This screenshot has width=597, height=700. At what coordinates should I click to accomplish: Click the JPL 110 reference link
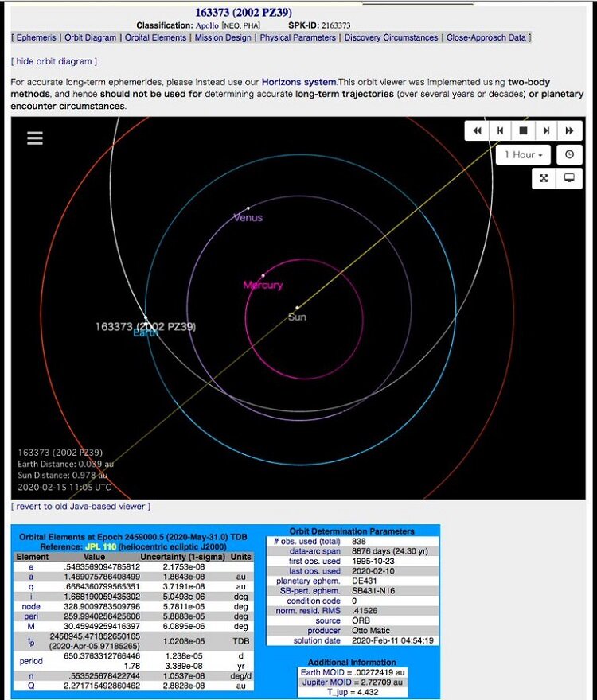[x=100, y=546]
